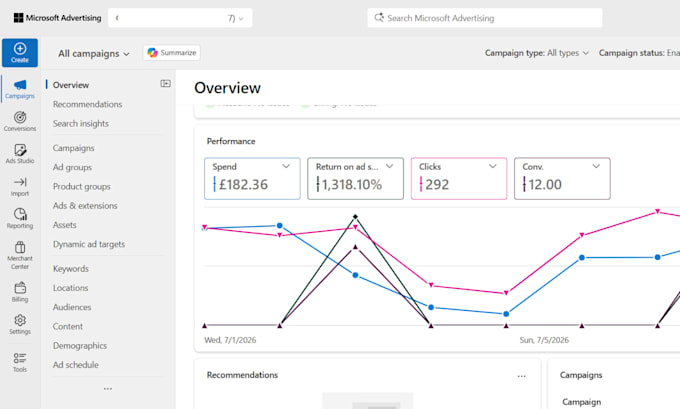Open Audiences menu item

72,307
